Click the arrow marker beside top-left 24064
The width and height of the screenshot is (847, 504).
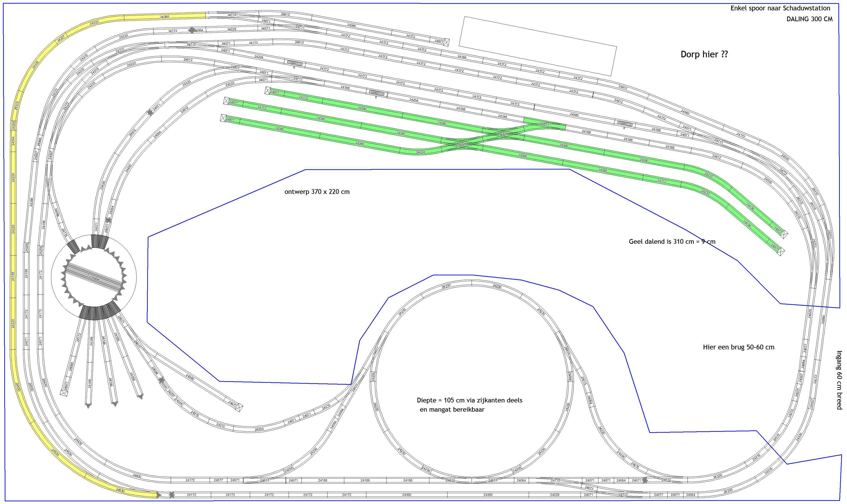(x=192, y=30)
